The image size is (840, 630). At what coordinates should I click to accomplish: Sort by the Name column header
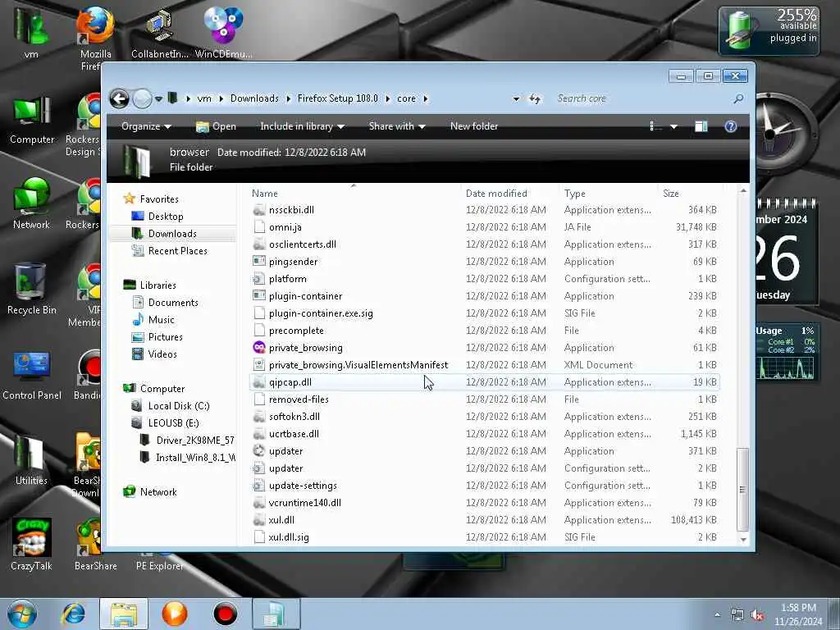click(x=265, y=194)
